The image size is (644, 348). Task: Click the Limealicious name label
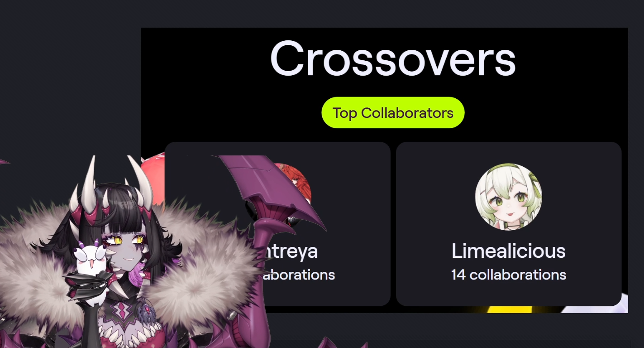(509, 251)
